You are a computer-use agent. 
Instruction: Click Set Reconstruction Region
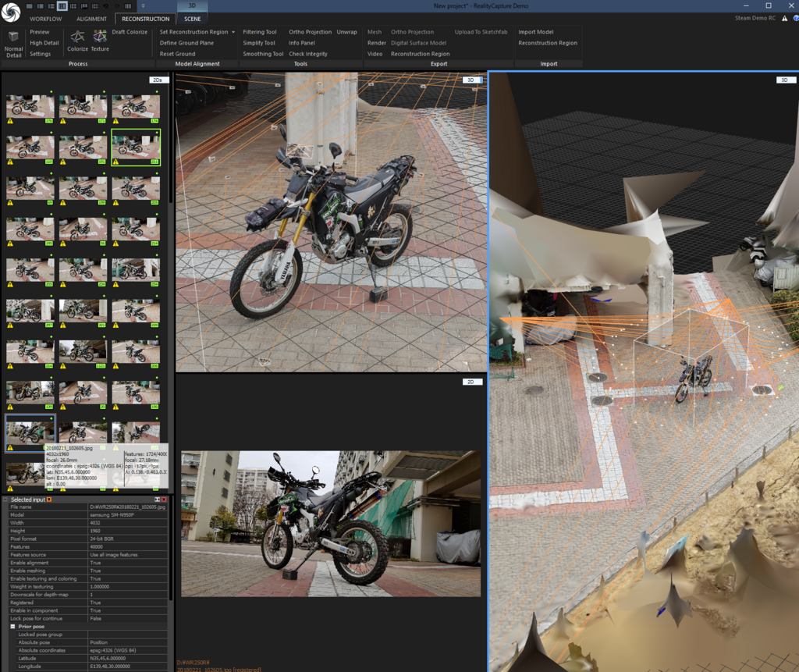click(194, 32)
